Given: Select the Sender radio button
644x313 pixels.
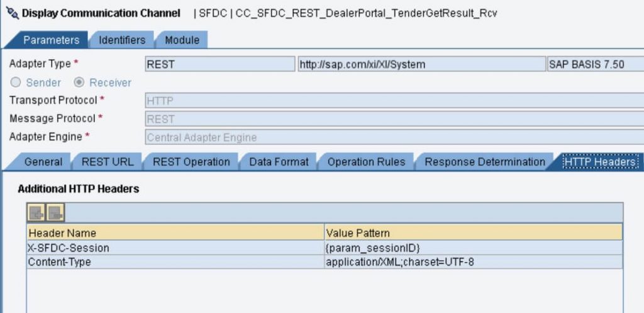Looking at the screenshot, I should (x=15, y=83).
